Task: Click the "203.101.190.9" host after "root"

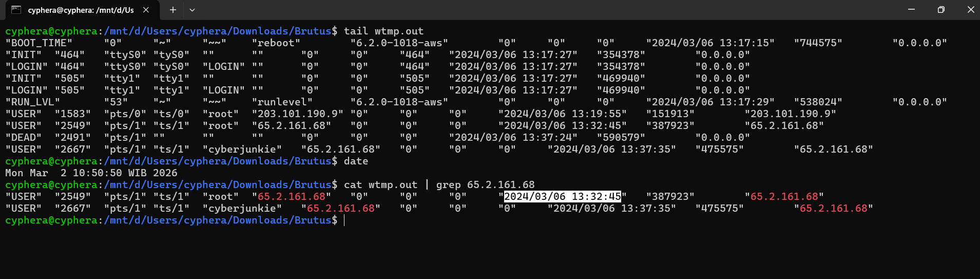Action: pyautogui.click(x=298, y=114)
